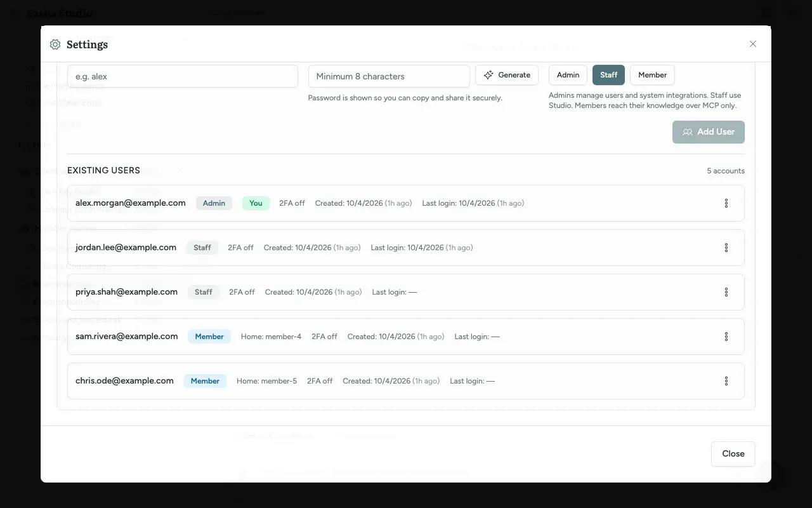Focus the password field 'Minimum 8 characters'
812x508 pixels.
(x=389, y=76)
